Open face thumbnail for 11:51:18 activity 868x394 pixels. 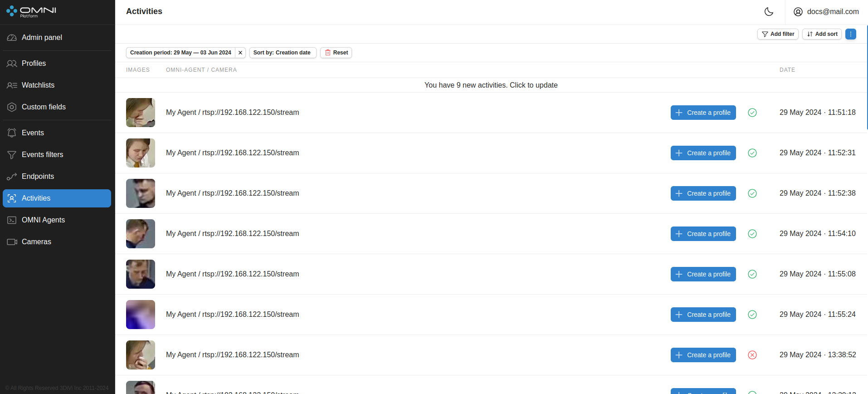[141, 113]
